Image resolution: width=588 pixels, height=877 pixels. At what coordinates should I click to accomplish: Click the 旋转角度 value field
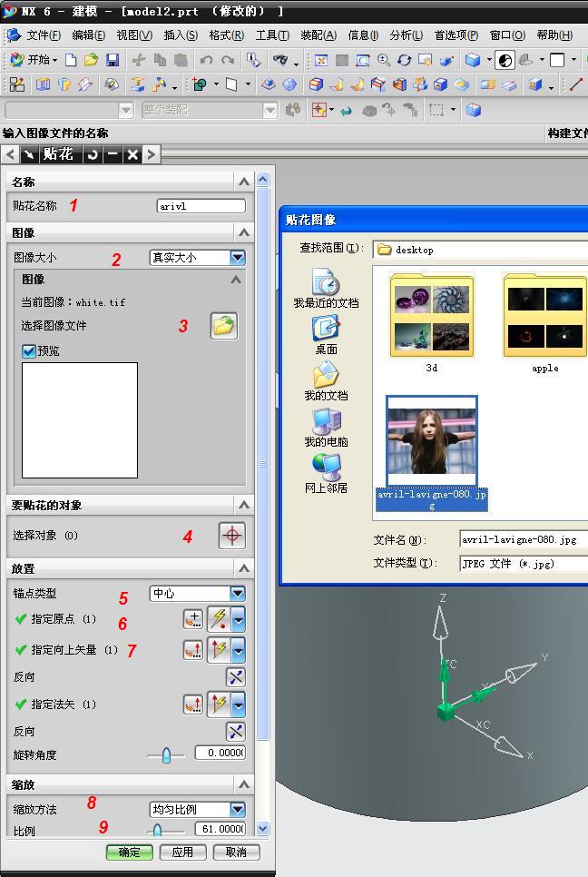coord(220,753)
